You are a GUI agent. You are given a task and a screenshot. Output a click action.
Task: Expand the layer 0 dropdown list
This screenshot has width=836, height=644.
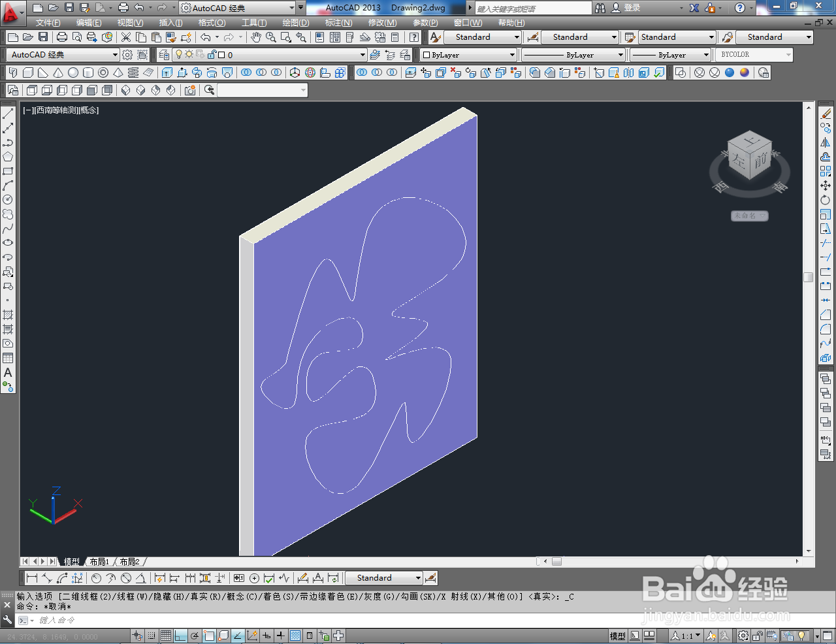click(x=362, y=55)
